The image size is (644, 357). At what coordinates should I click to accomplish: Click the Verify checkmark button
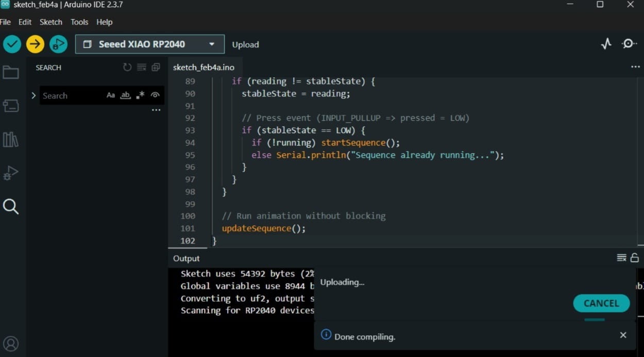(x=12, y=44)
